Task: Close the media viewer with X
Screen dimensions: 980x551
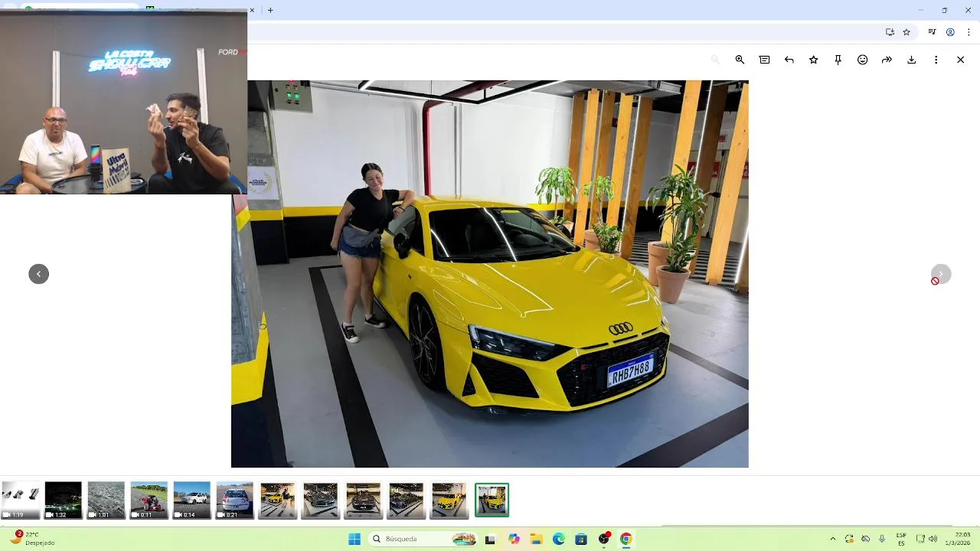Action: tap(960, 60)
